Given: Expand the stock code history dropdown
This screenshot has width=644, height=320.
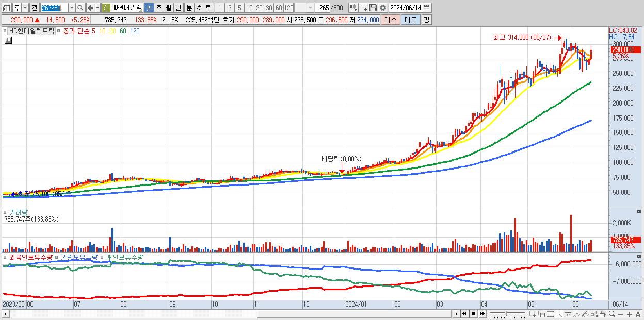Looking at the screenshot, I should tap(72, 8).
